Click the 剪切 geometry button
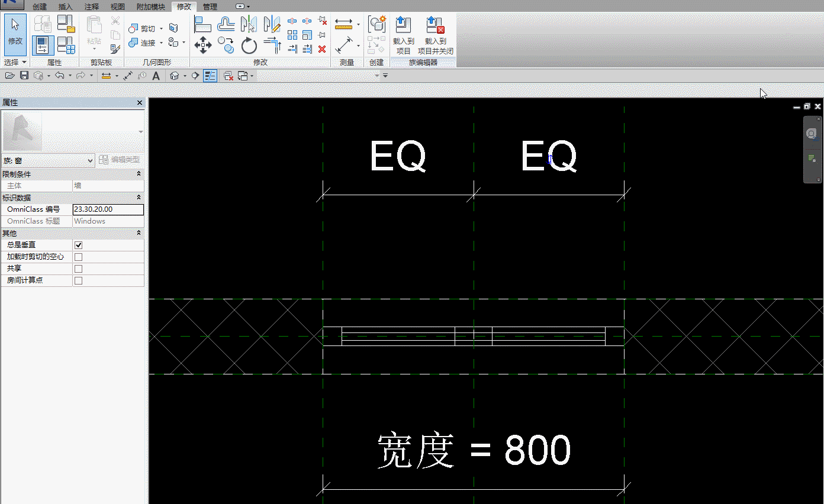 click(142, 28)
